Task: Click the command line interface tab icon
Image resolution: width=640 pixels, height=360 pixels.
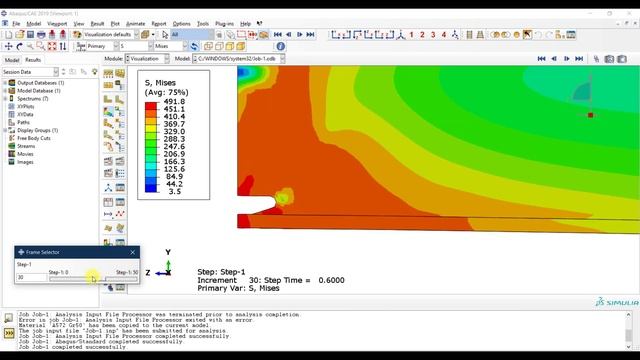Action: (9, 333)
